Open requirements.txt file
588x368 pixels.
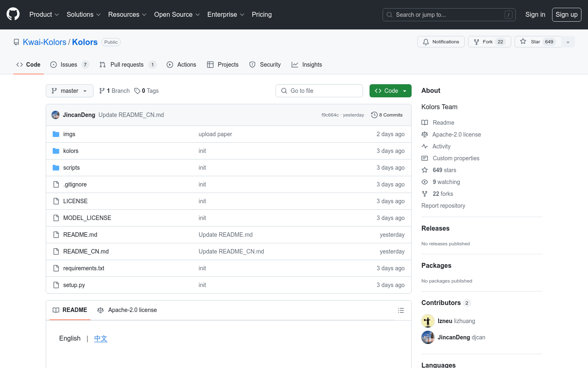click(84, 268)
